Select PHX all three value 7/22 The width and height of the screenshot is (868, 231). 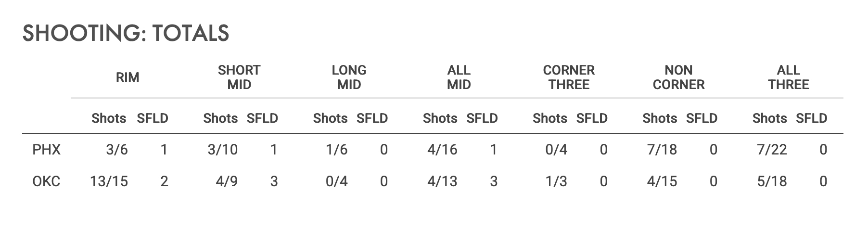(771, 150)
